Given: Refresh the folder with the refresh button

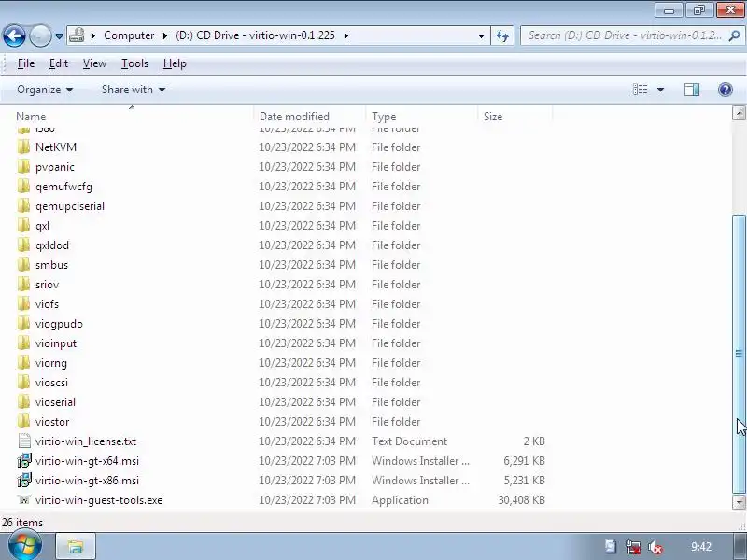Looking at the screenshot, I should pos(502,35).
